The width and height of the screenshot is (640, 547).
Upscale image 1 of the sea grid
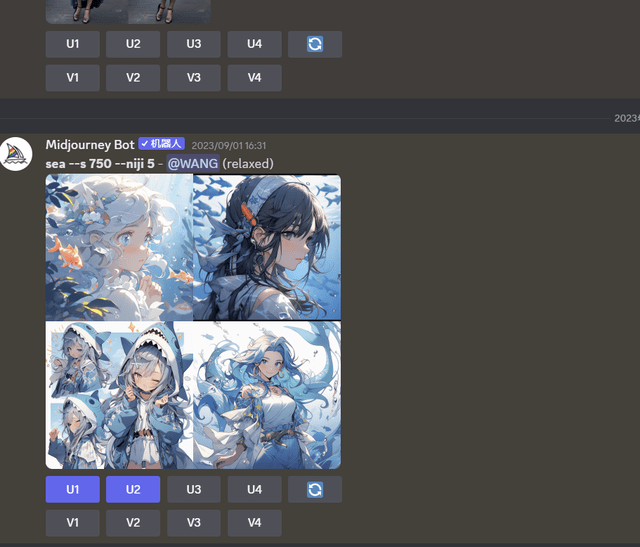73,489
